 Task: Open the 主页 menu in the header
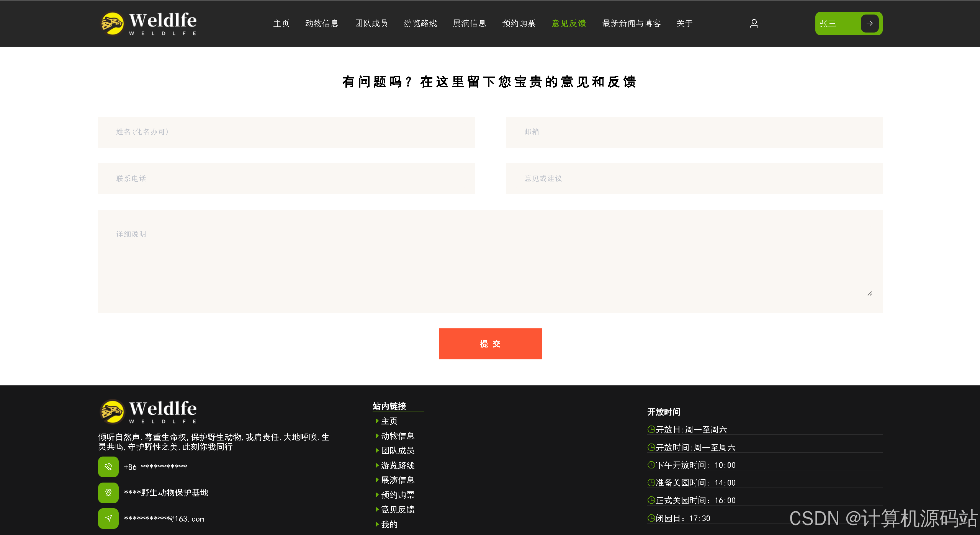pos(281,23)
